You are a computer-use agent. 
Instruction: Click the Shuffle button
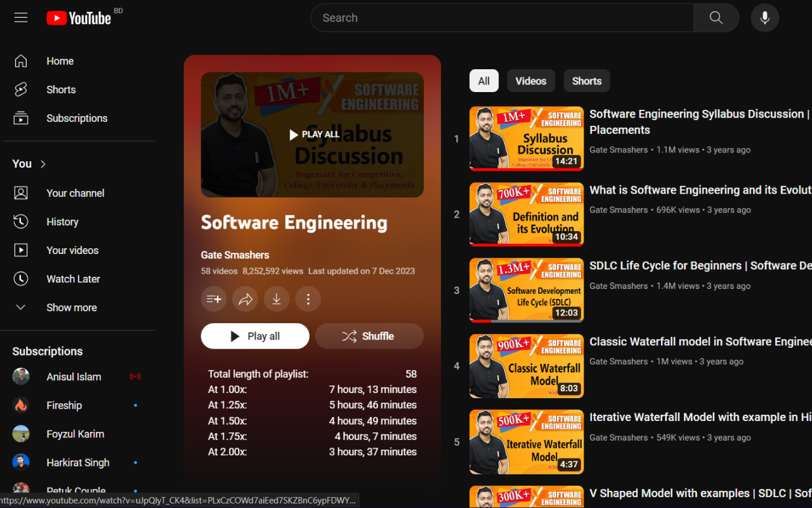click(x=369, y=336)
